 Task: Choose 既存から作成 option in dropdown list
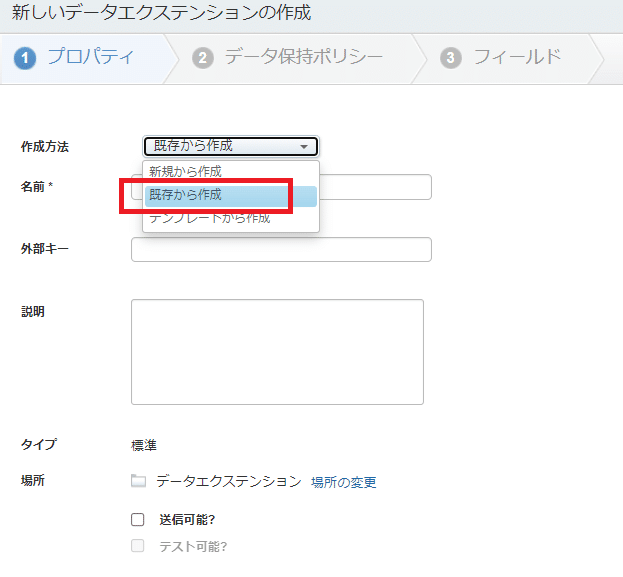click(230, 196)
